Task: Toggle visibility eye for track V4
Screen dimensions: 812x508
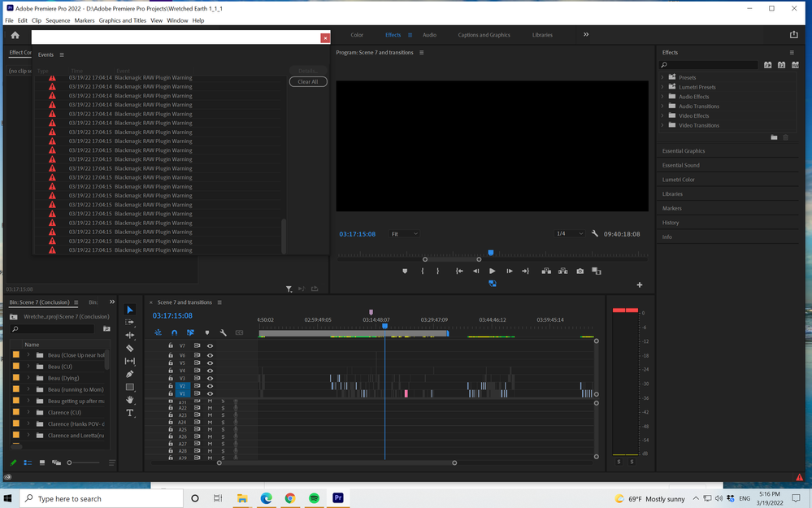Action: [x=210, y=371]
